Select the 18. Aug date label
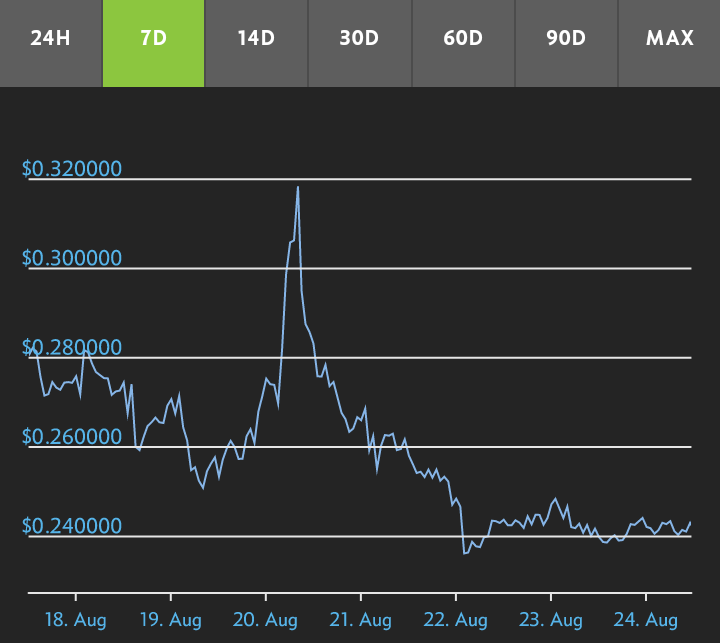Viewport: 720px width, 643px height. pyautogui.click(x=76, y=620)
